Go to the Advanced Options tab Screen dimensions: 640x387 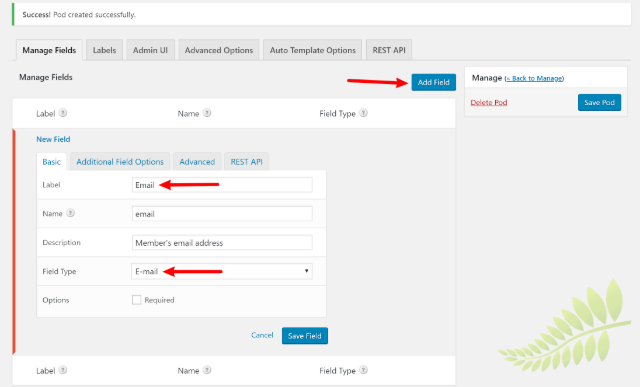[219, 50]
